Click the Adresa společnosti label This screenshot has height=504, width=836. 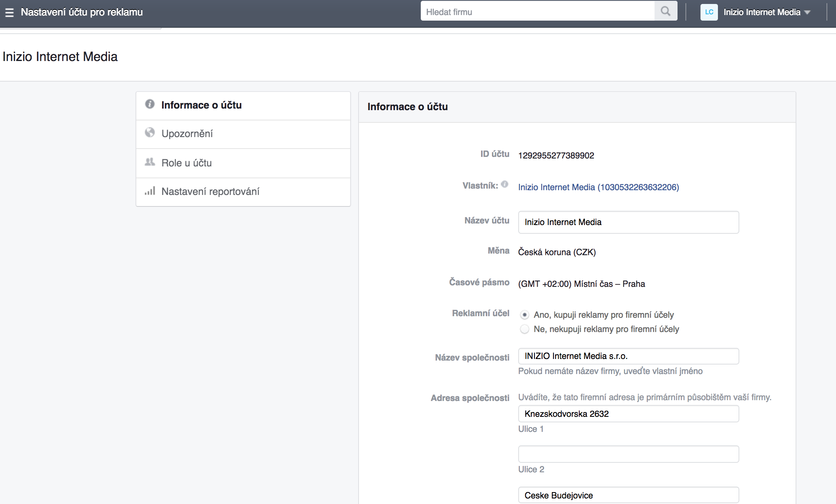470,398
